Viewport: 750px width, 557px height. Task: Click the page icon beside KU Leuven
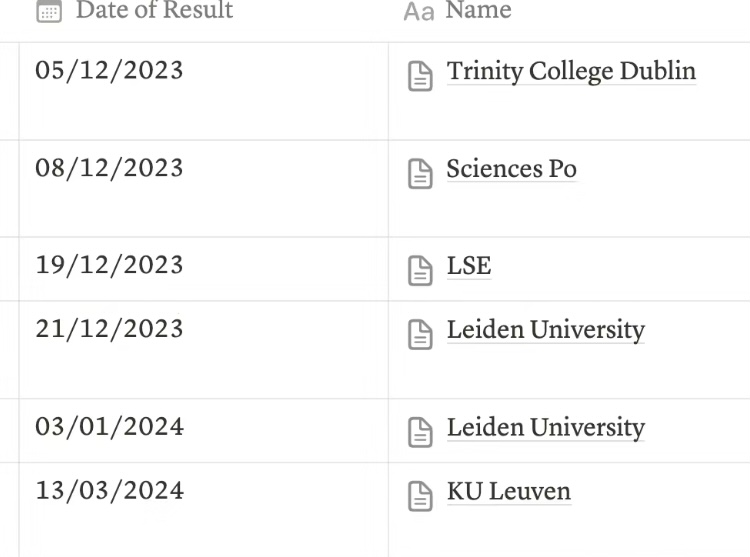click(421, 495)
